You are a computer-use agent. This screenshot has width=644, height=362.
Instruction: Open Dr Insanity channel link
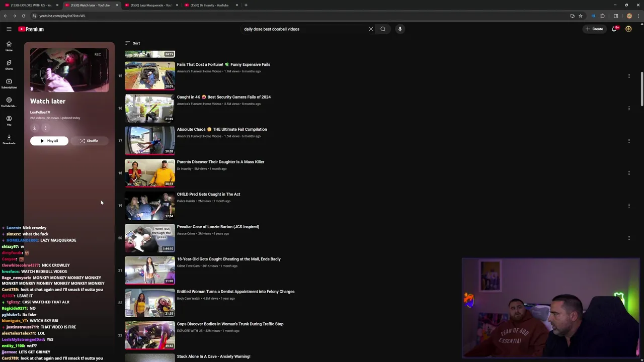[x=184, y=169]
